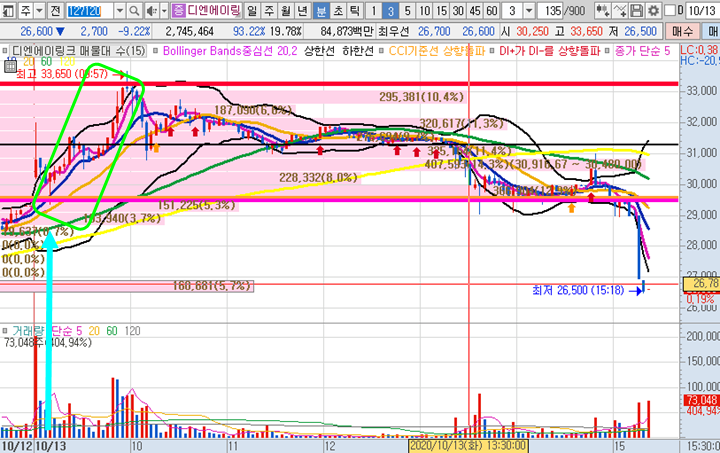Click the Bollinger Bands중심선 20,2 label
The image size is (720, 453).
tap(230, 50)
